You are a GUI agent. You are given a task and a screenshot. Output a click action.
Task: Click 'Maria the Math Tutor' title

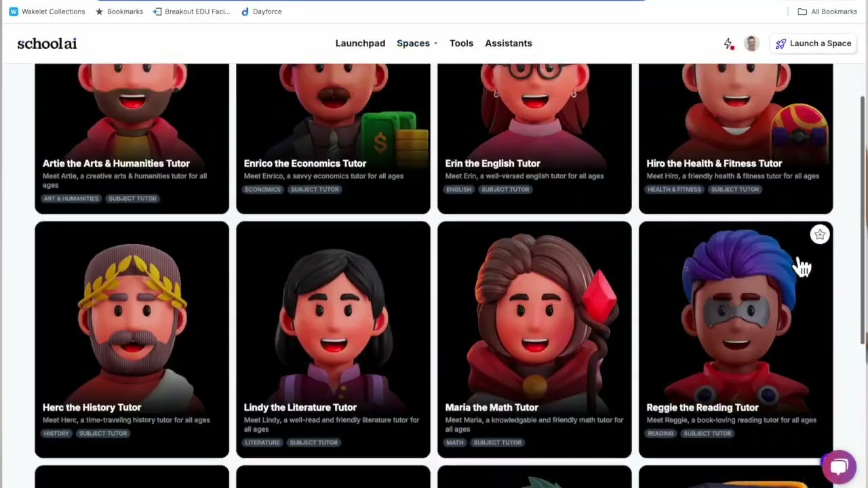click(492, 407)
